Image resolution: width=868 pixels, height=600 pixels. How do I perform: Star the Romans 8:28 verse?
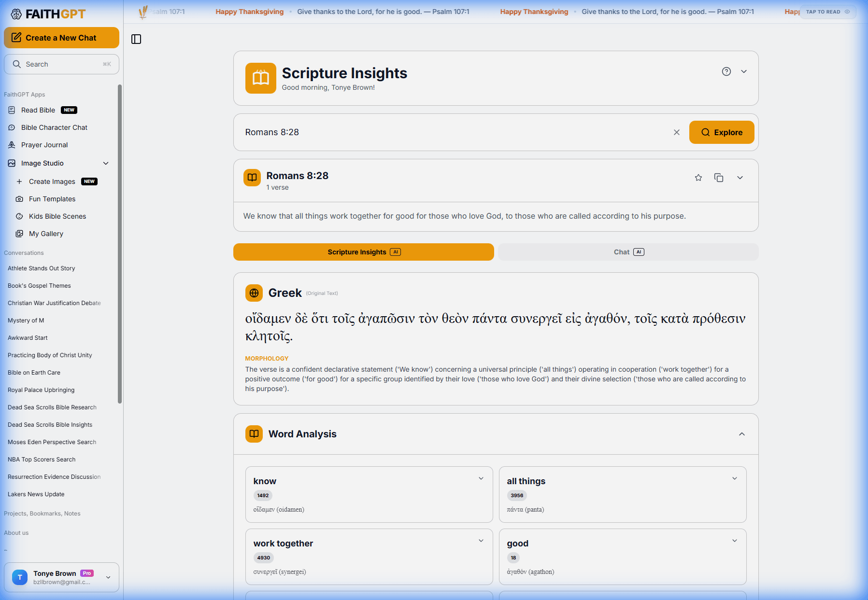(698, 178)
